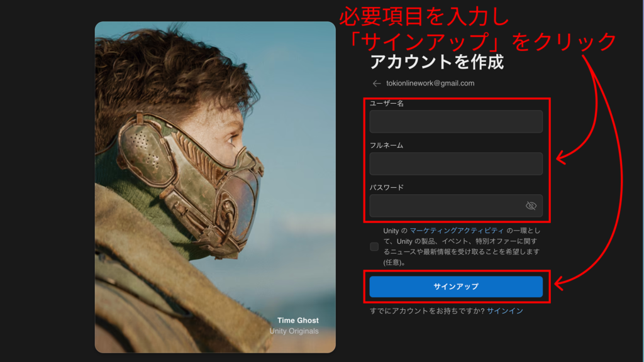
Task: Click the フルネーム field label
Action: tap(386, 146)
